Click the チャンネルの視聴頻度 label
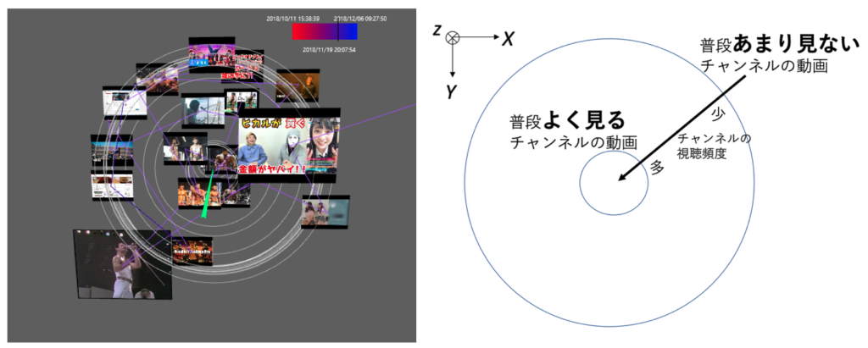The height and width of the screenshot is (348, 868). click(x=713, y=145)
